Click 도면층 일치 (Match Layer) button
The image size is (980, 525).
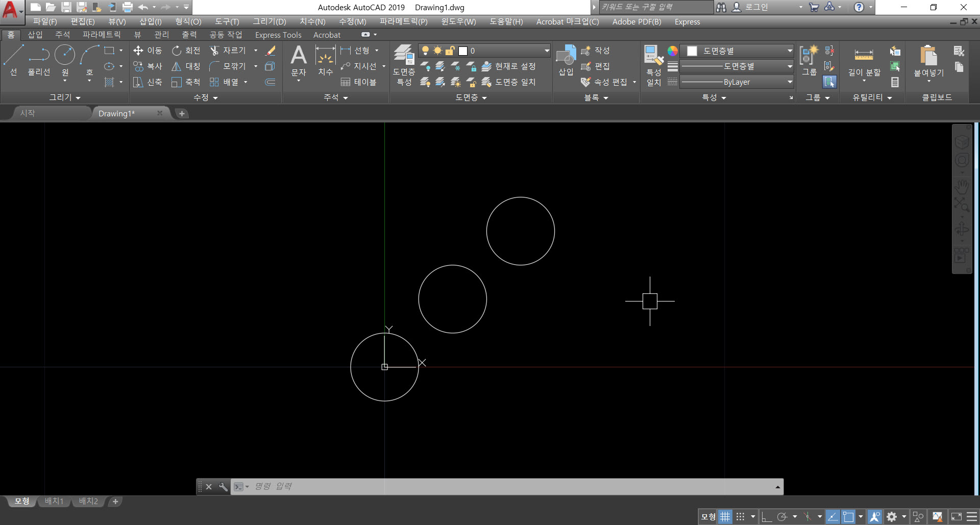[x=508, y=82]
